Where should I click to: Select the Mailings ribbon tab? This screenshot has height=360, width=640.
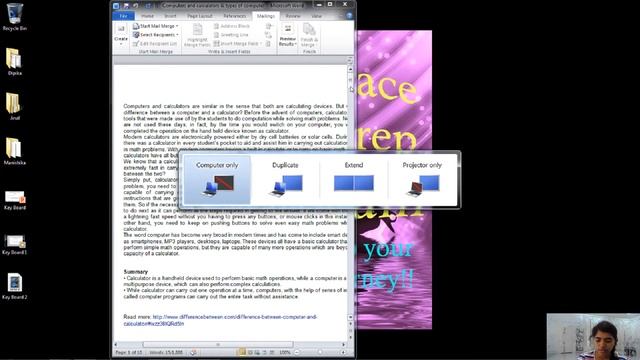point(266,16)
